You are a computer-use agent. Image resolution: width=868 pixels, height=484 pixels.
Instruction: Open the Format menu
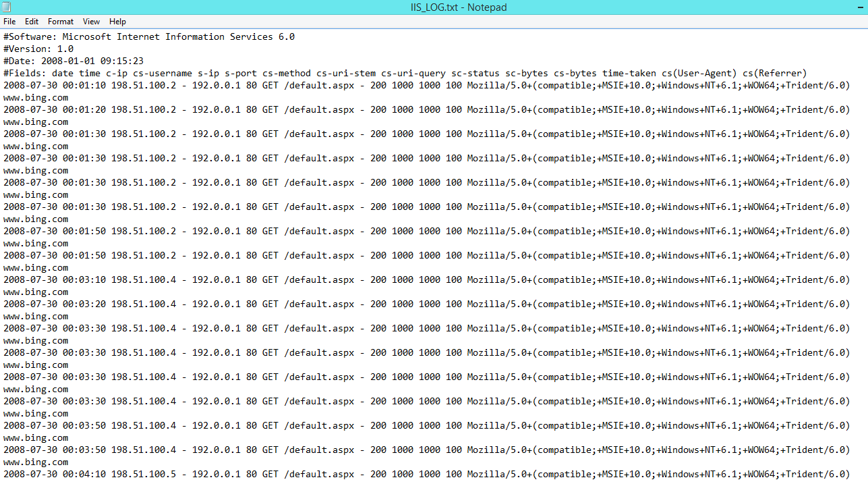61,22
